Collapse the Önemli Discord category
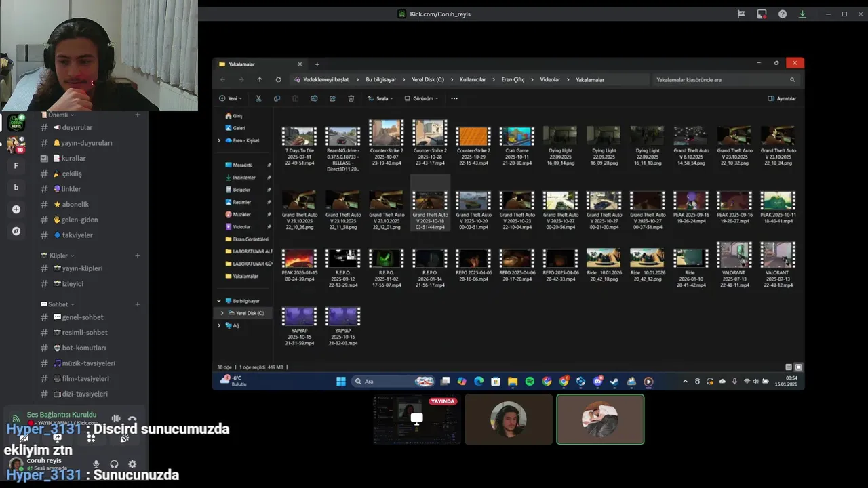 58,115
